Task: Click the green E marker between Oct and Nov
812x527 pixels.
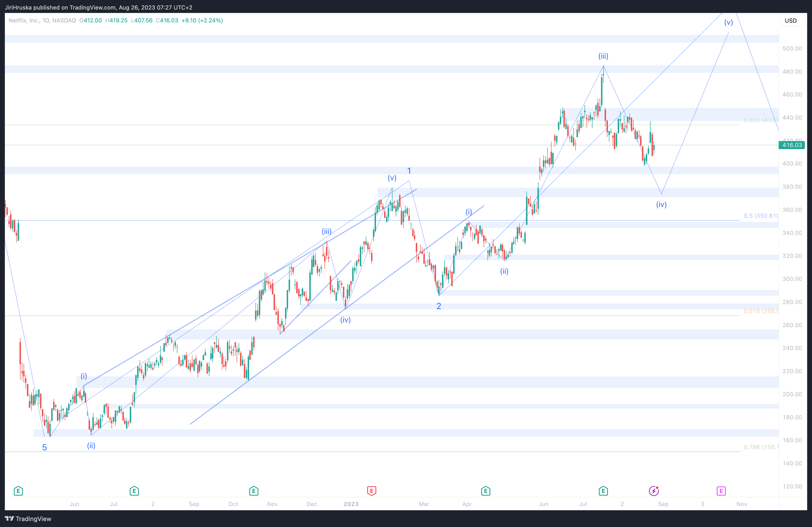Action: (254, 491)
